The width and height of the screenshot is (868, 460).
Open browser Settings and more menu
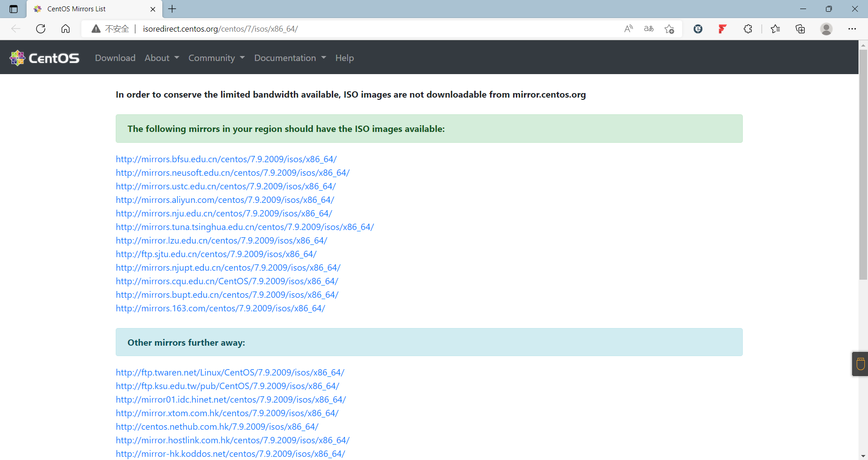(x=852, y=29)
